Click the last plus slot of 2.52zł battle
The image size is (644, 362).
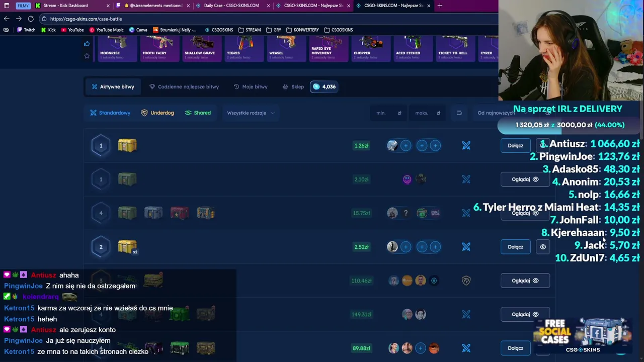pos(435,247)
